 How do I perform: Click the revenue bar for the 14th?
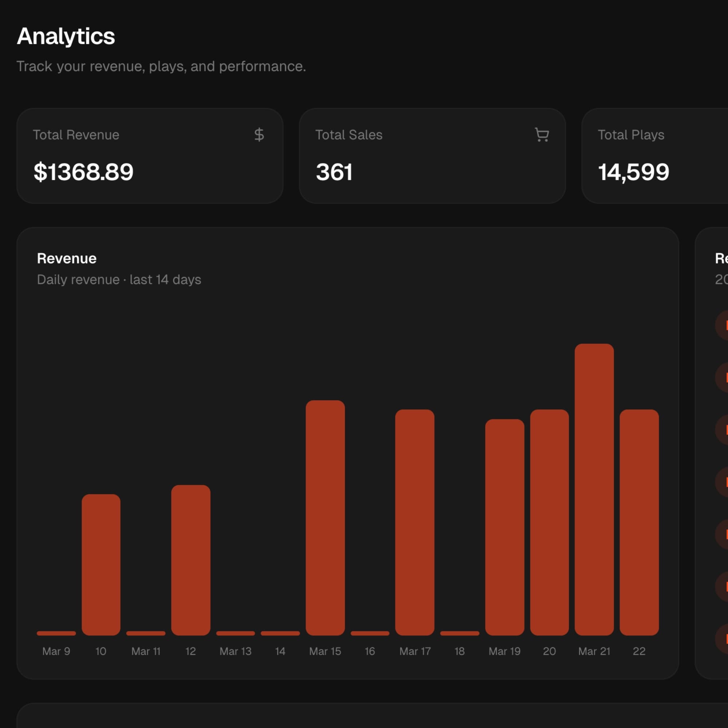click(280, 633)
